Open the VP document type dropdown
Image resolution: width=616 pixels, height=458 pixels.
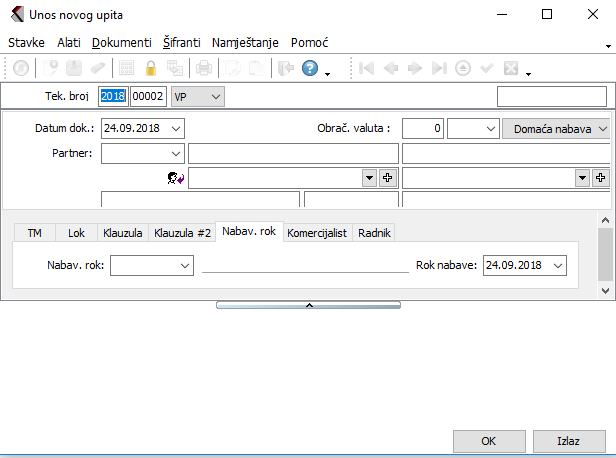[216, 96]
